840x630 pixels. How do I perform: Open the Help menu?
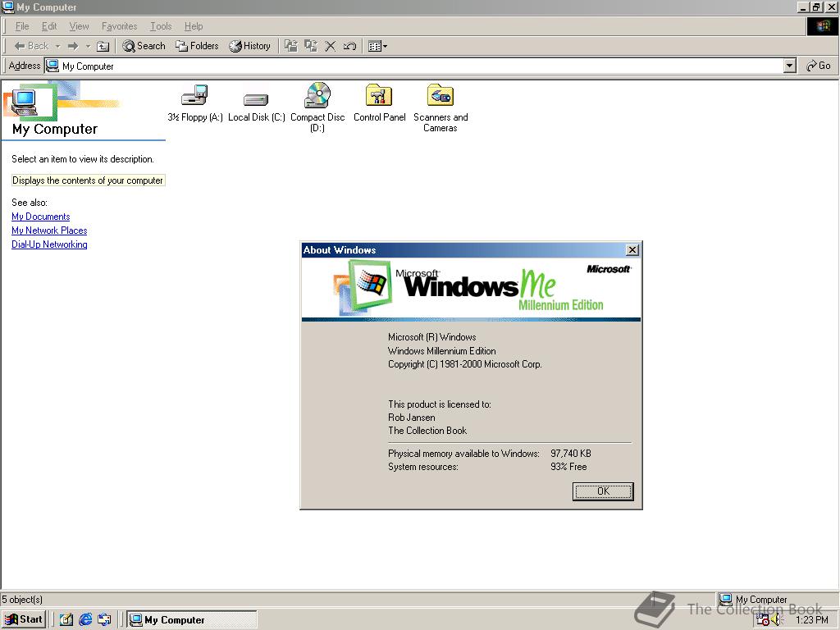(194, 26)
